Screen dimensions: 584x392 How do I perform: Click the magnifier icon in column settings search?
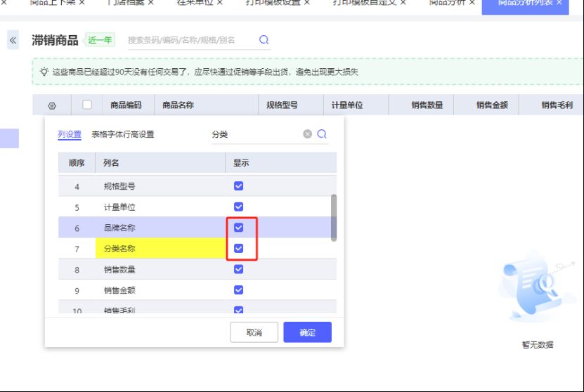pyautogui.click(x=322, y=134)
